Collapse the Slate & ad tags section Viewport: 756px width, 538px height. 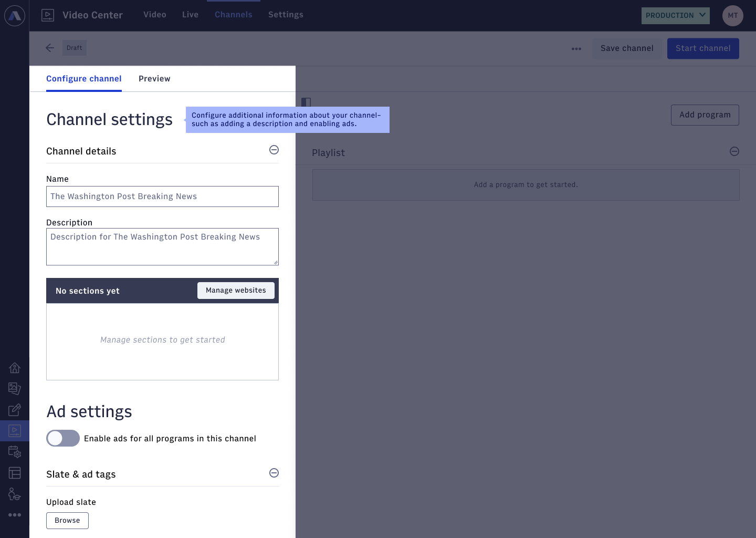click(274, 473)
